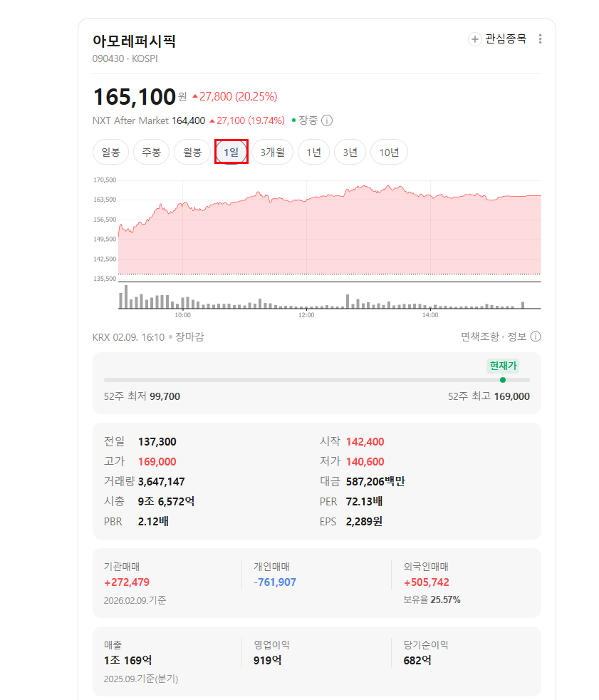Click the 아모레퍼시픽 stock title
The width and height of the screenshot is (599, 700).
click(134, 41)
